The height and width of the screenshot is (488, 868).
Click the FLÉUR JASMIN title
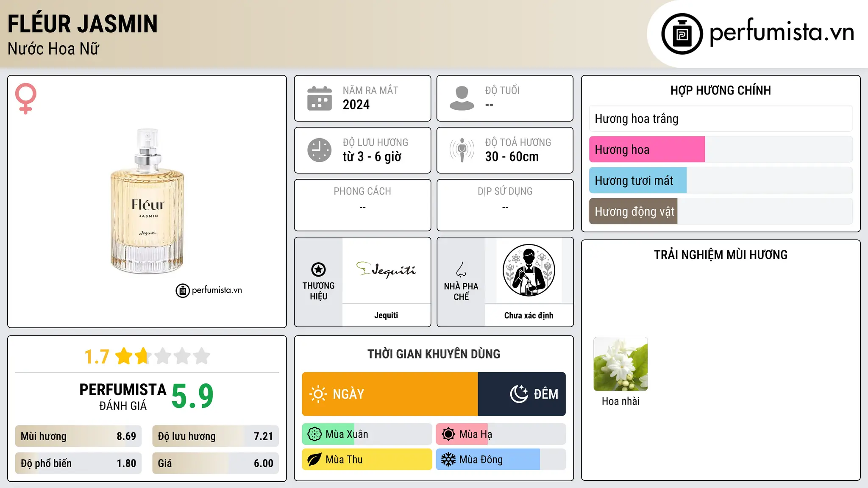(x=83, y=24)
